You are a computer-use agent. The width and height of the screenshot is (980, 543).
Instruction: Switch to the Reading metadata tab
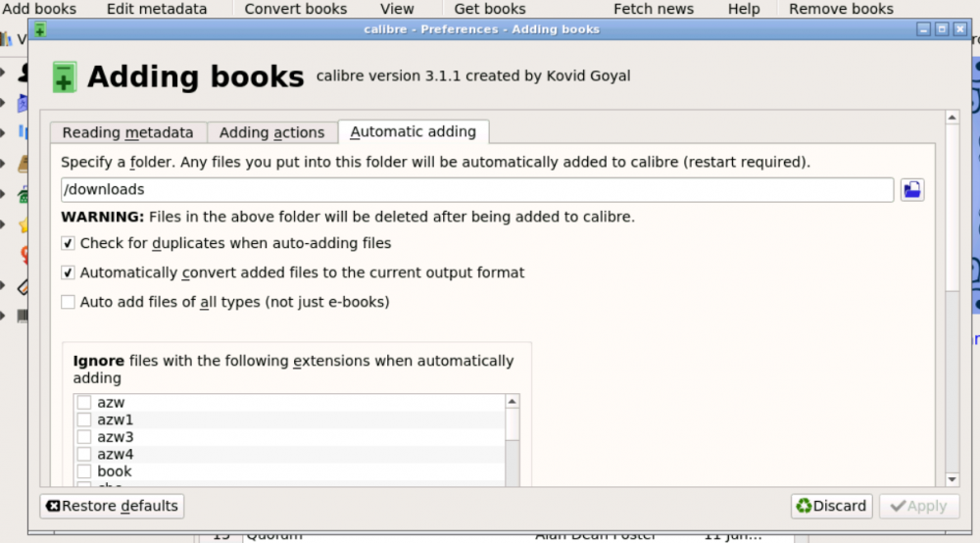click(128, 132)
